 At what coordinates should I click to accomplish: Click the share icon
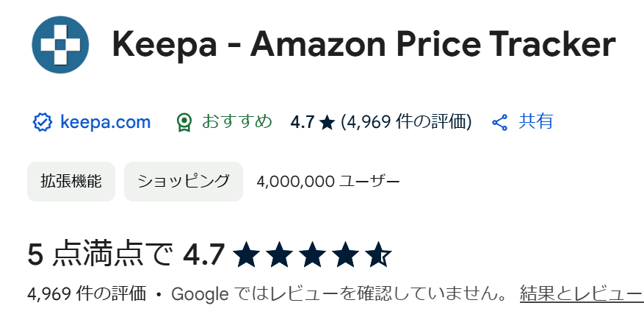point(500,122)
